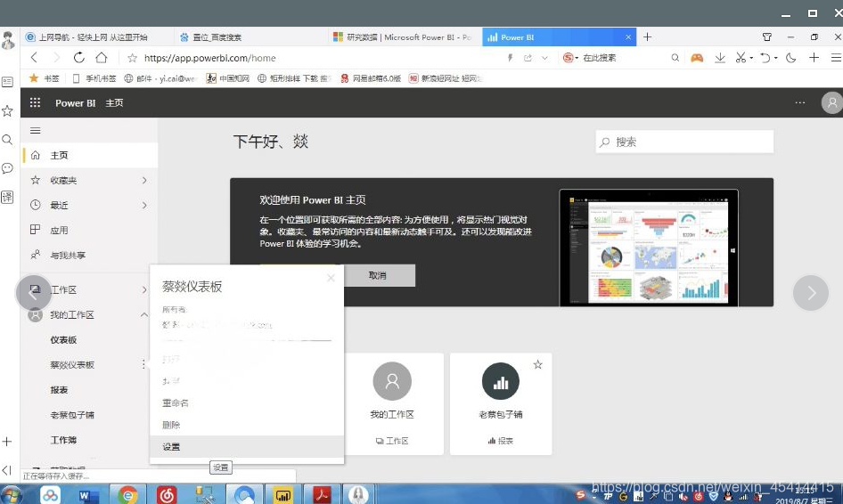This screenshot has width=843, height=504.
Task: Open the 我的工作区 card
Action: [x=392, y=403]
